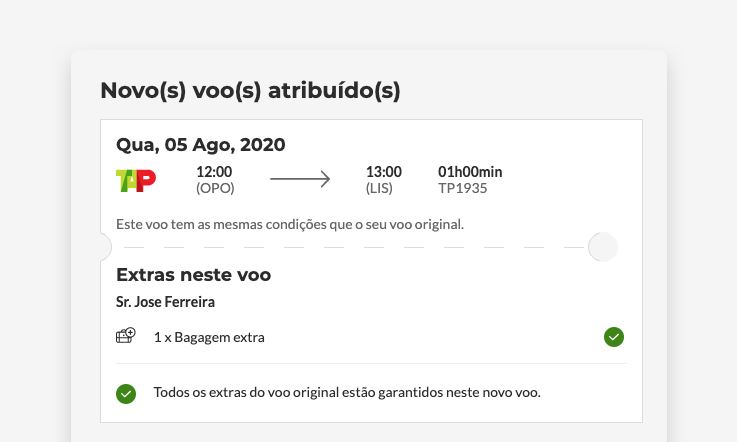737x442 pixels.
Task: Select the LIS arrival airport code
Action: tap(381, 188)
